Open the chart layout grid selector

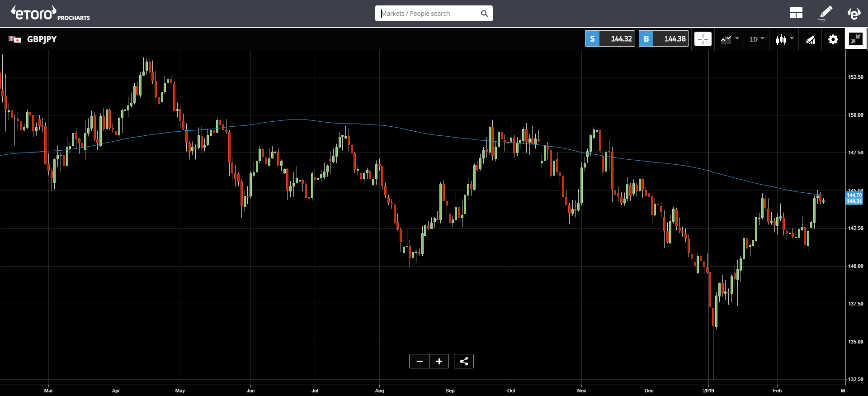click(796, 14)
